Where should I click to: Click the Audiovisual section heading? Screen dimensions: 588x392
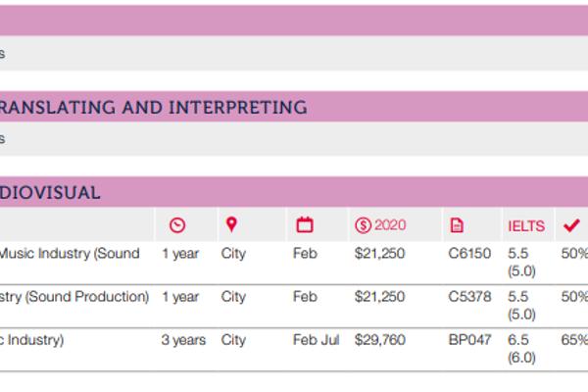point(50,193)
